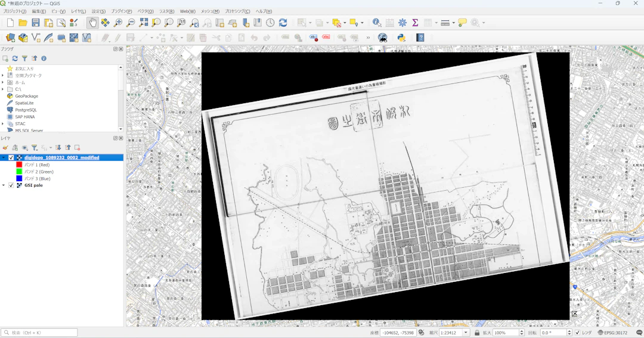Increase the magnifier 100% spinner value

tap(522, 331)
